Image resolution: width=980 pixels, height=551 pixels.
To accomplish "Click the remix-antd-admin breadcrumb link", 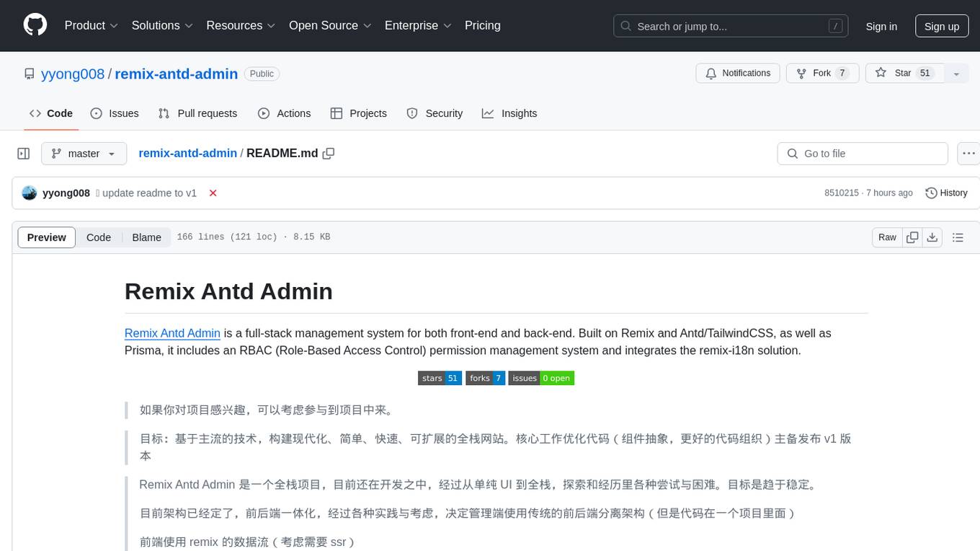I will pos(187,153).
